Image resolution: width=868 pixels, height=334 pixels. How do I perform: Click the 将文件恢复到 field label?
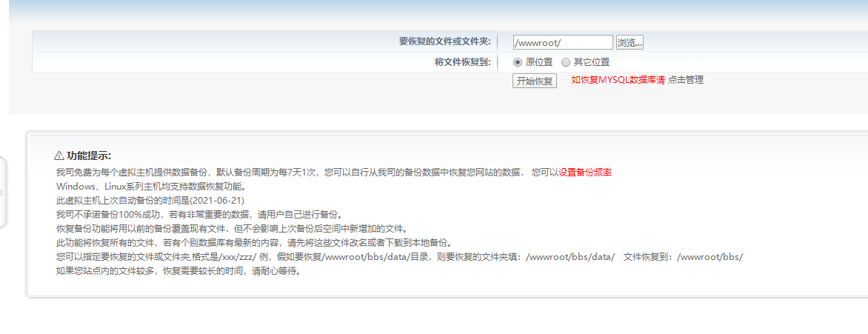click(462, 62)
